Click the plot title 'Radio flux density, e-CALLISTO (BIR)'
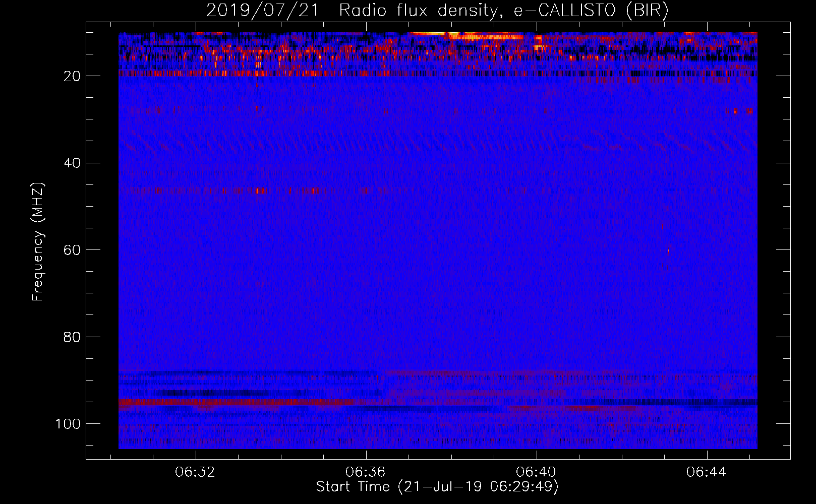Viewport: 816px width, 504px height. (504, 10)
